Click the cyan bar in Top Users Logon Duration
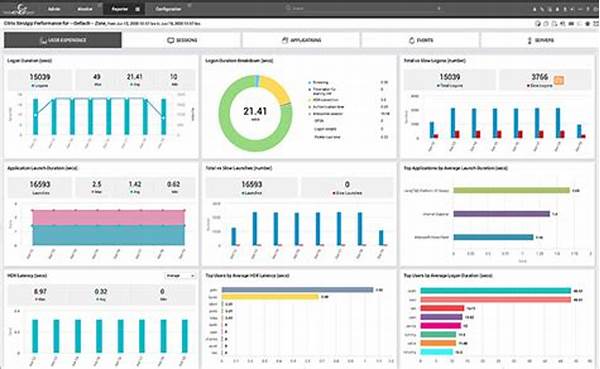 [436, 352]
